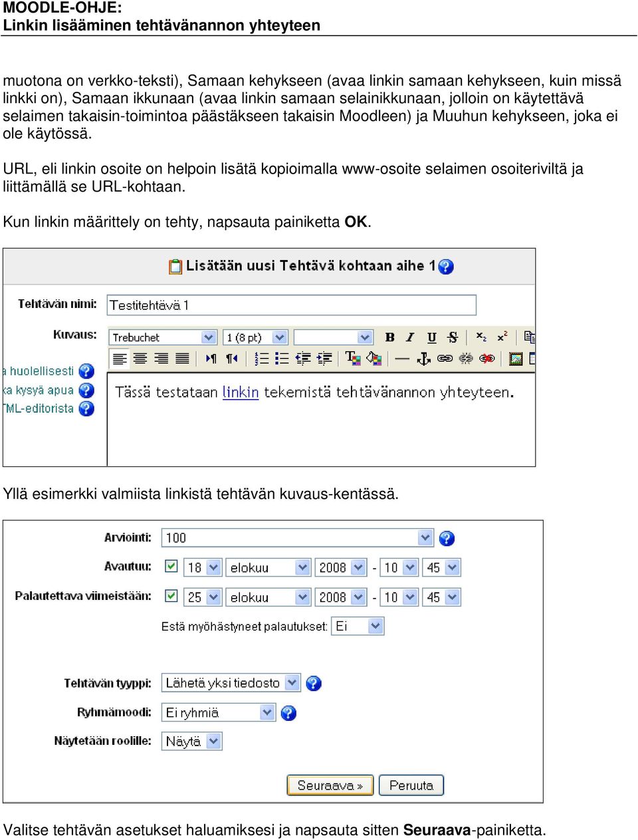This screenshot has height=840, width=638.
Task: Open the Avautuu minute dropdown showing 45
Action: tap(442, 567)
